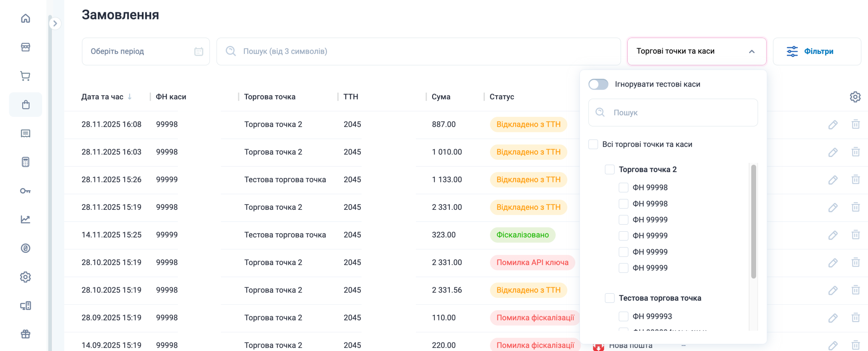Open the home icon in sidebar
Screen dimensions: 868x351
(25, 18)
